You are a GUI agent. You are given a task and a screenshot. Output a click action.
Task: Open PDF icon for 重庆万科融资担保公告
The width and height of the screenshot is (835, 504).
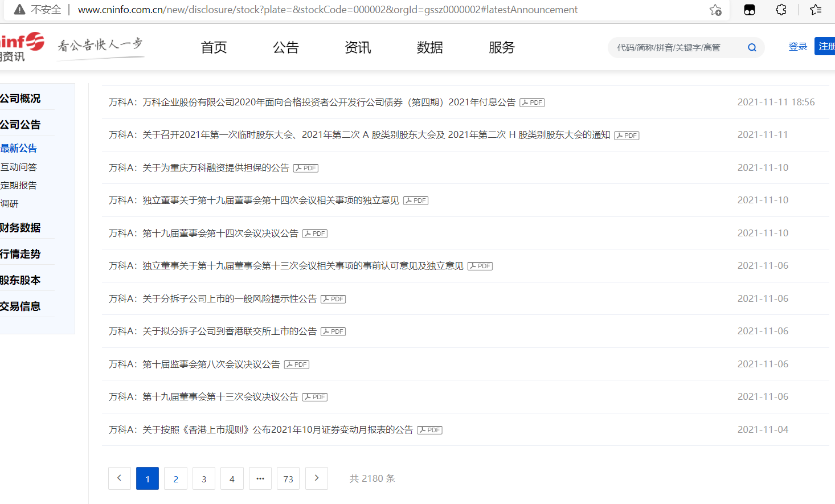(306, 168)
